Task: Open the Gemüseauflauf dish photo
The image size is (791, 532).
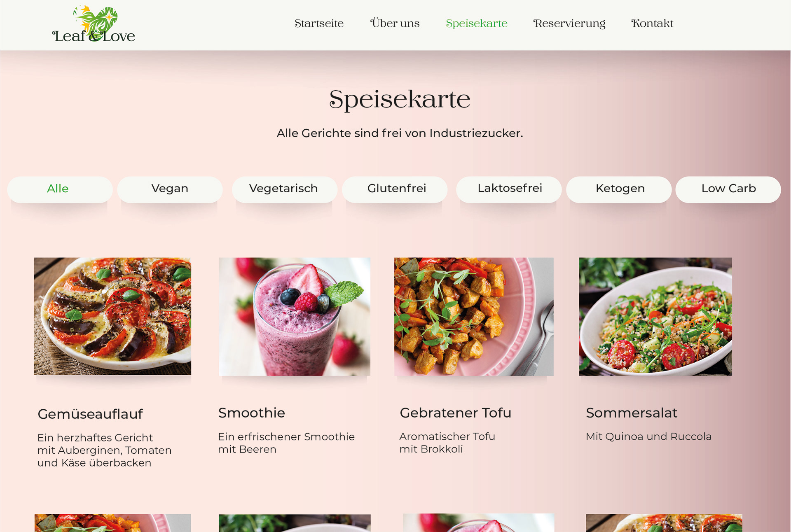Action: [x=112, y=316]
